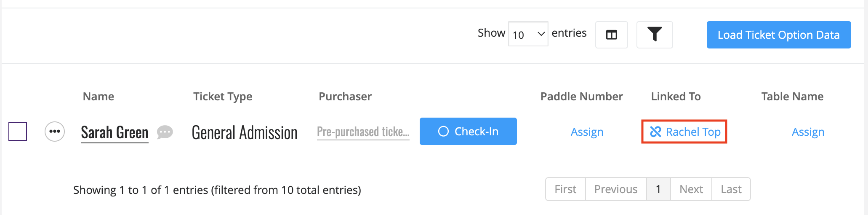Assign a paddle number to Sarah Green
The width and height of the screenshot is (868, 215).
[x=587, y=132]
